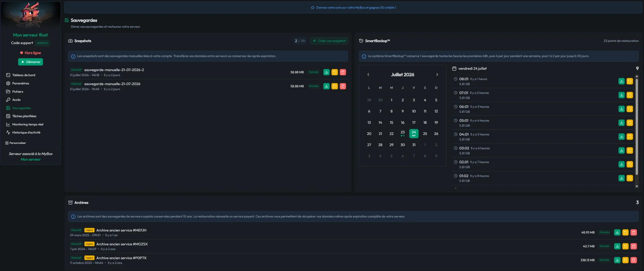Screen dimensions: 644x271
Task: Restore the 03:02 backup point
Action: coord(630,150)
